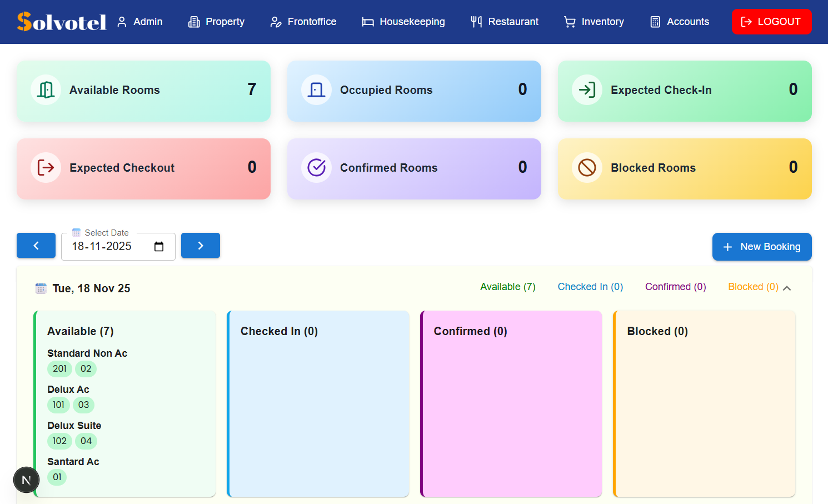Click the next date arrow button
828x504 pixels.
coord(201,245)
